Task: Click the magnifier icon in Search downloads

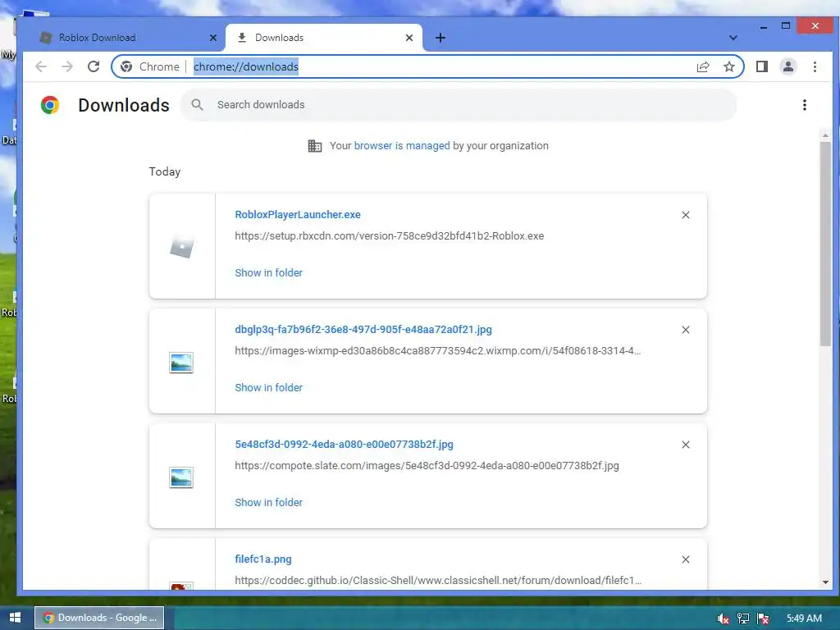Action: [197, 104]
